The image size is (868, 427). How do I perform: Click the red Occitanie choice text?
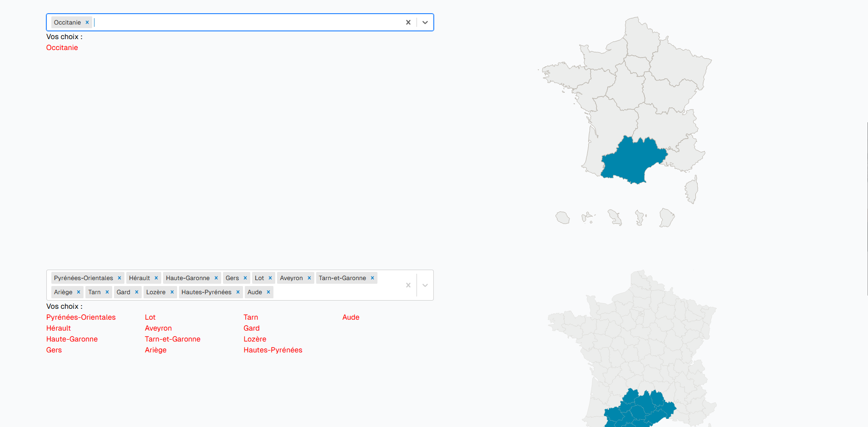62,48
